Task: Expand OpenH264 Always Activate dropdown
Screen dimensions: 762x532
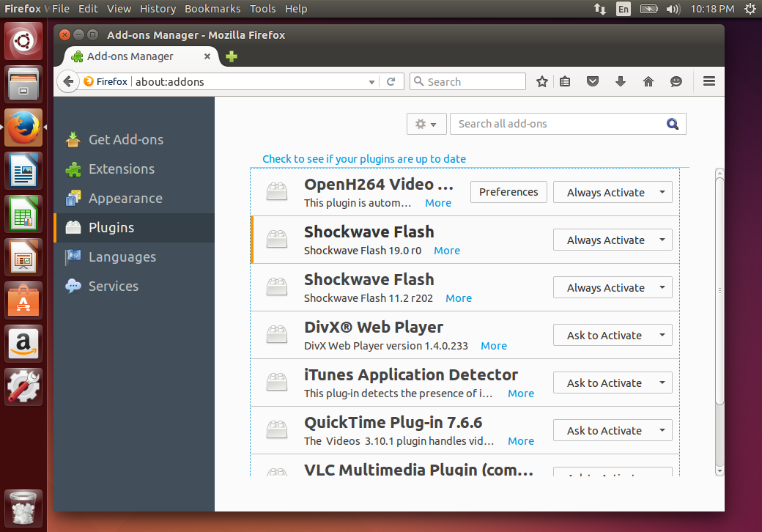Action: tap(613, 193)
